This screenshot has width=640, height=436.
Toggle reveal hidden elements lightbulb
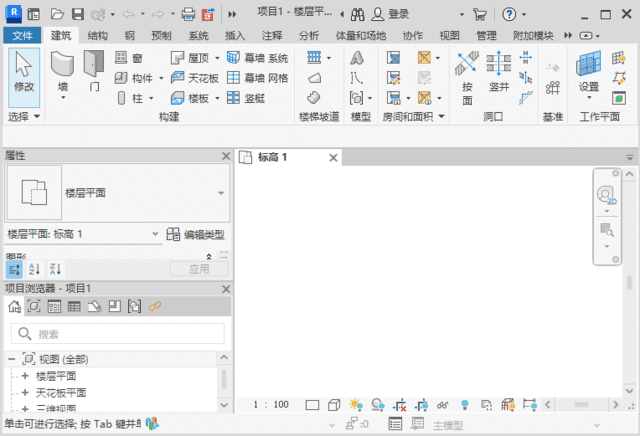(x=464, y=405)
